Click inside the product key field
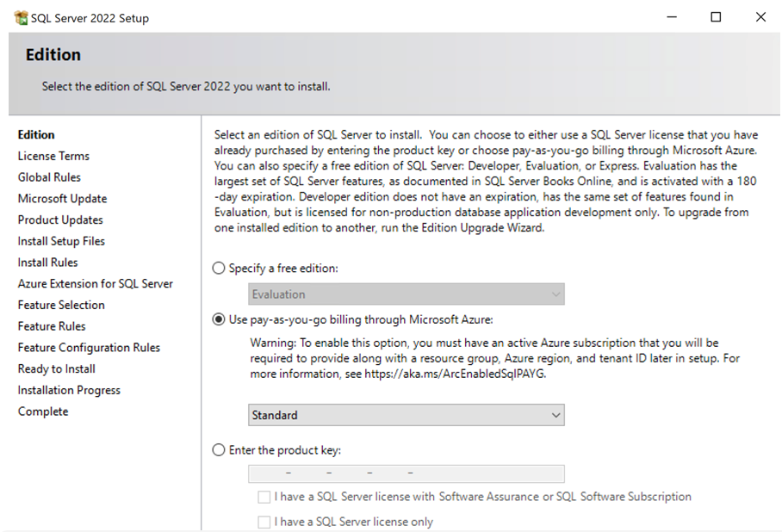This screenshot has width=782, height=532. [406, 473]
